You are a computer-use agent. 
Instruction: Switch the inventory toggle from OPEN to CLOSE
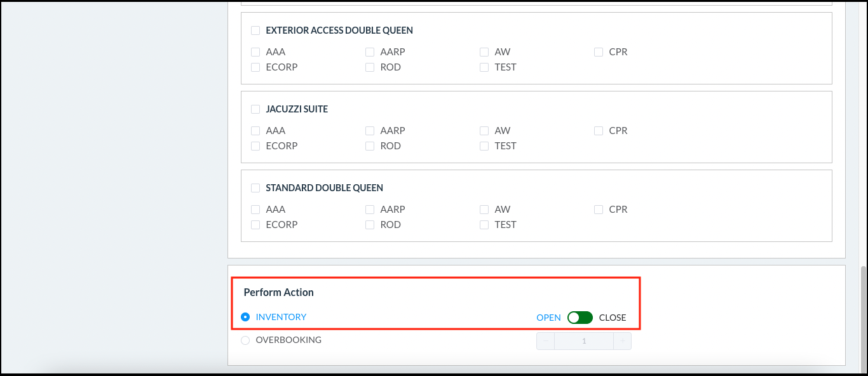tap(580, 316)
